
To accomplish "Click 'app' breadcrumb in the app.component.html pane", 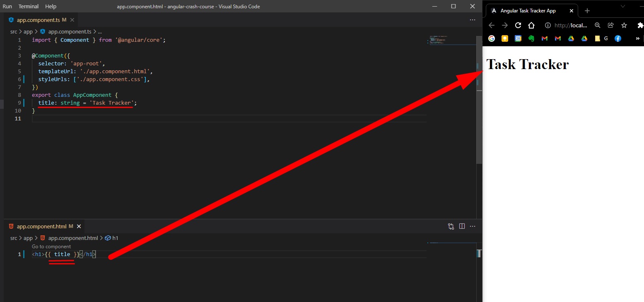I will [x=28, y=238].
